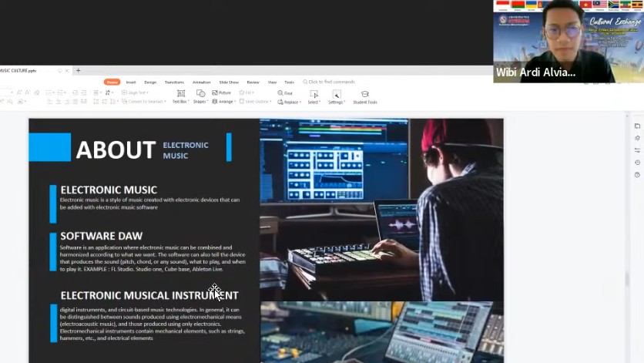
Task: Open a new document tab with the plus
Action: coord(78,70)
